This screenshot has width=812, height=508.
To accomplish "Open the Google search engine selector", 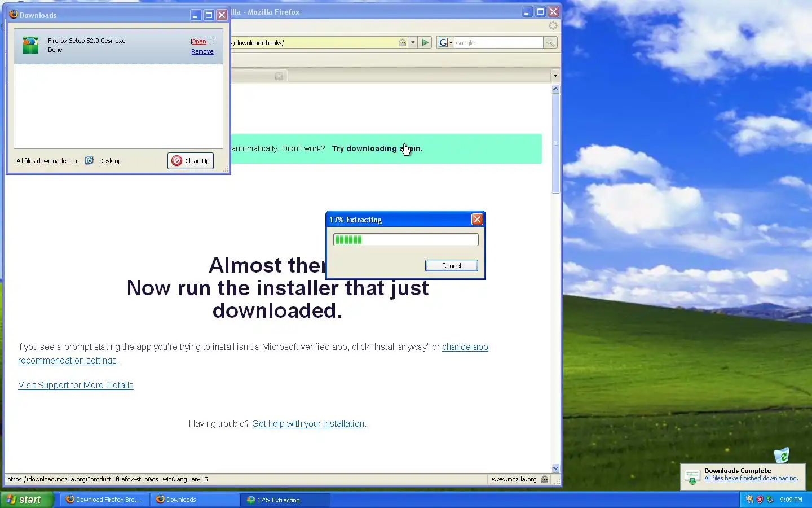I will pos(445,42).
